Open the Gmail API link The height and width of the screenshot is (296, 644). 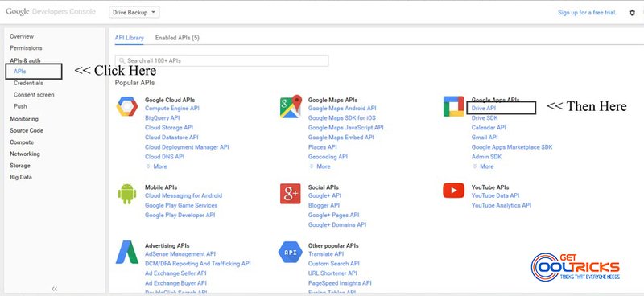click(x=485, y=137)
